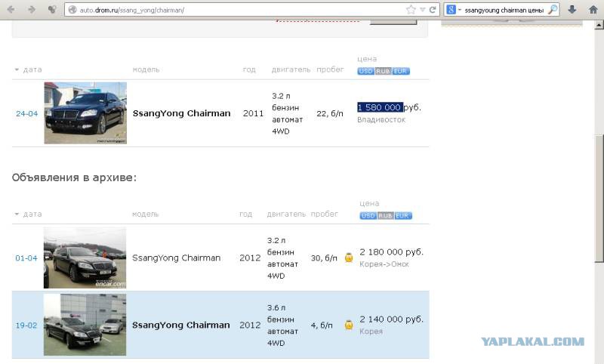
Task: Click the vertical scrollbar thumb
Action: point(599,199)
